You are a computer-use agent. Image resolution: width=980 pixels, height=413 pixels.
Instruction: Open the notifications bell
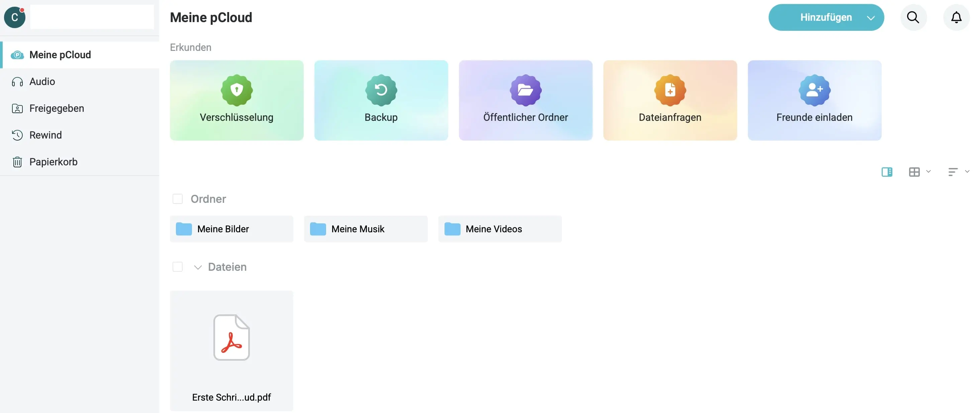956,17
